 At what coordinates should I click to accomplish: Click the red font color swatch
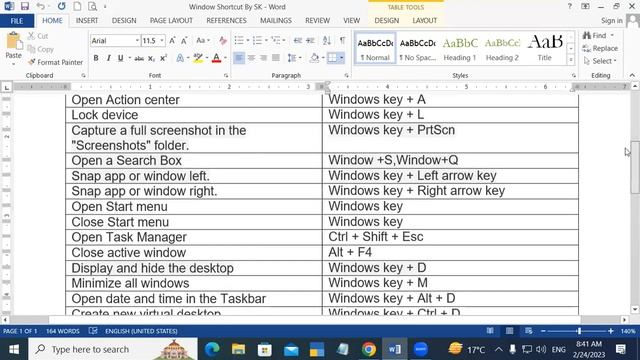216,58
